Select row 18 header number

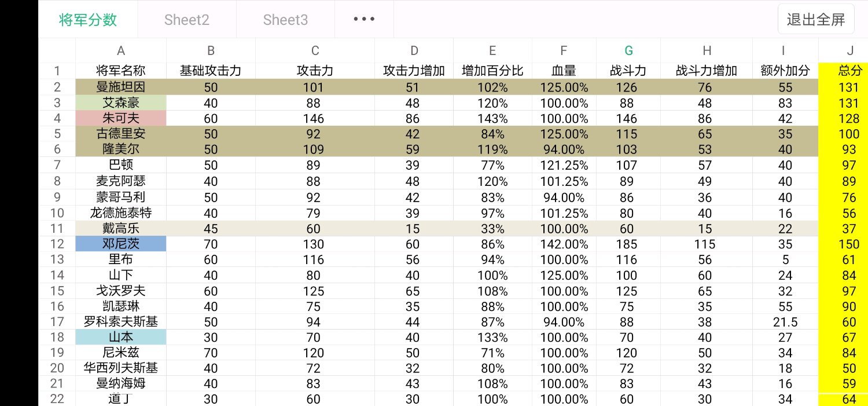point(57,337)
